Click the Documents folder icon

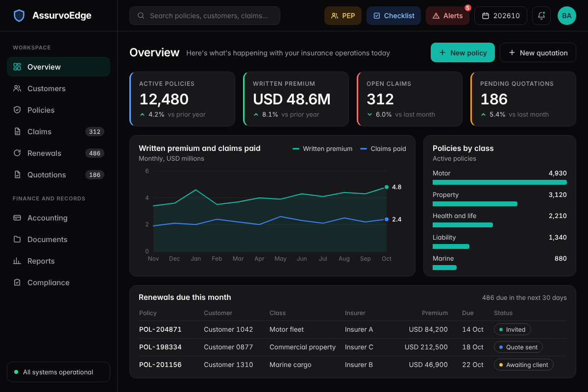pyautogui.click(x=17, y=239)
